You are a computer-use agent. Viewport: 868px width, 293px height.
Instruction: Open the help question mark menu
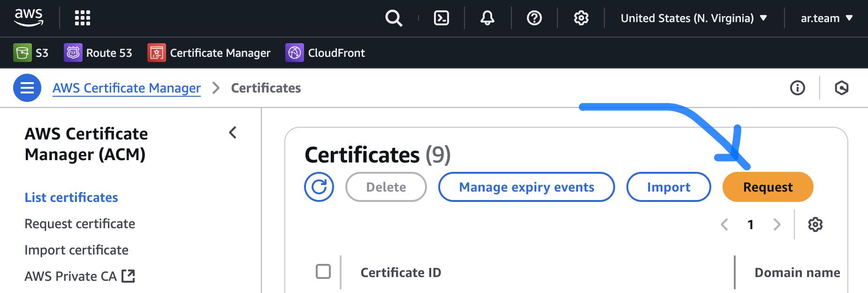click(534, 18)
